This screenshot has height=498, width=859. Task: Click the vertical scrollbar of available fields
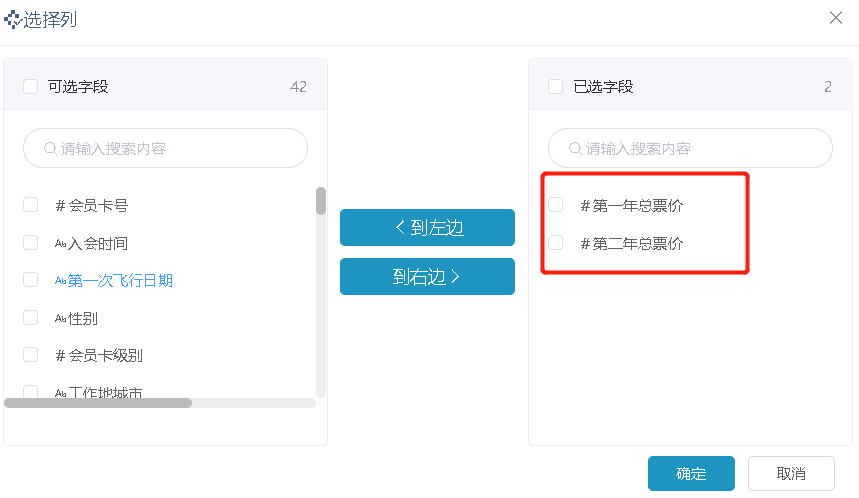(x=321, y=201)
